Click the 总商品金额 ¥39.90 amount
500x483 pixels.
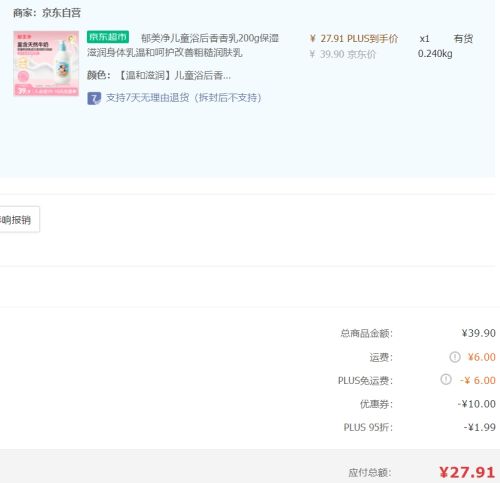point(478,333)
